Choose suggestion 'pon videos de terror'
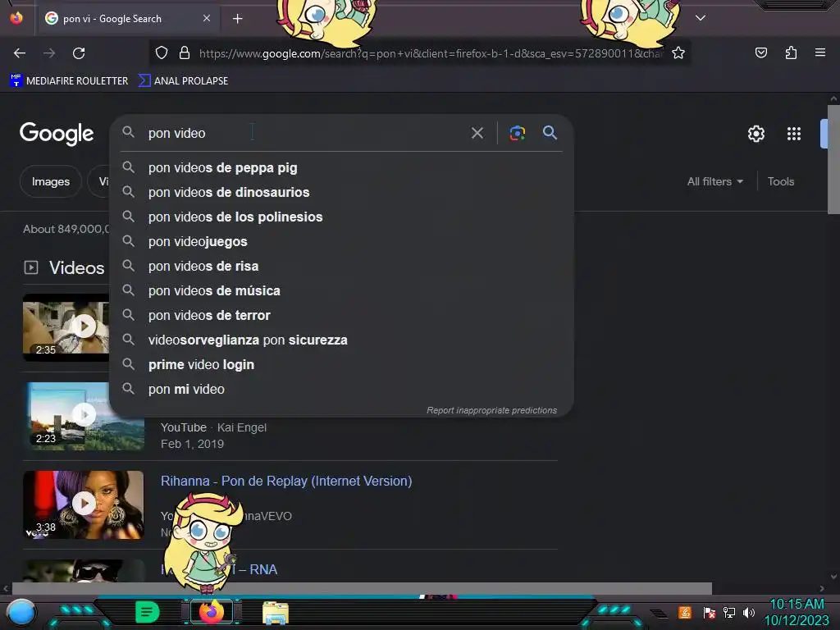Viewport: 840px width, 630px height. (341, 316)
